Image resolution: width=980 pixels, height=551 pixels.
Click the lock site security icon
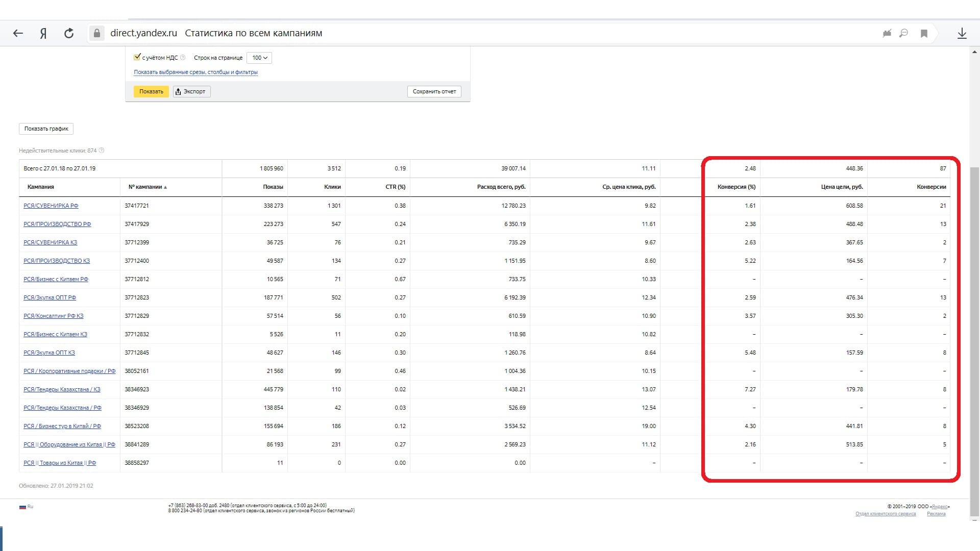click(x=96, y=33)
